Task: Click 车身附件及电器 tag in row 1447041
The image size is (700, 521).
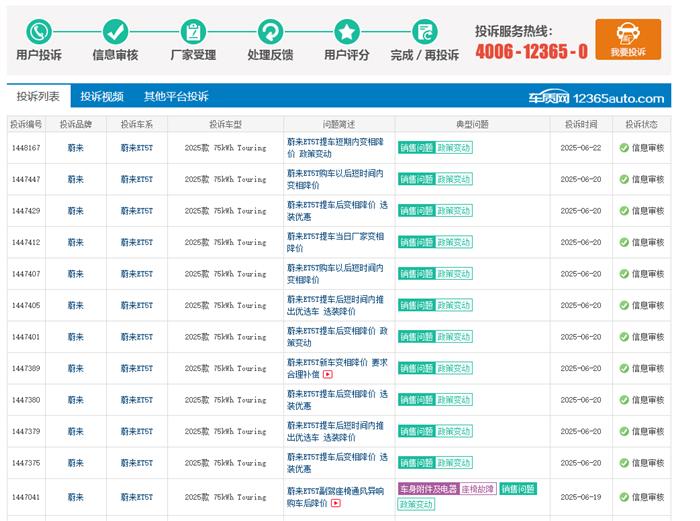Action: click(x=428, y=489)
